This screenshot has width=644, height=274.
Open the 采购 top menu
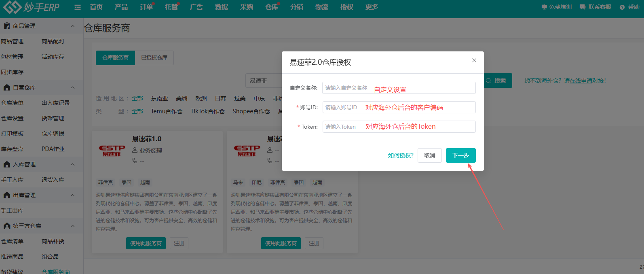click(247, 7)
